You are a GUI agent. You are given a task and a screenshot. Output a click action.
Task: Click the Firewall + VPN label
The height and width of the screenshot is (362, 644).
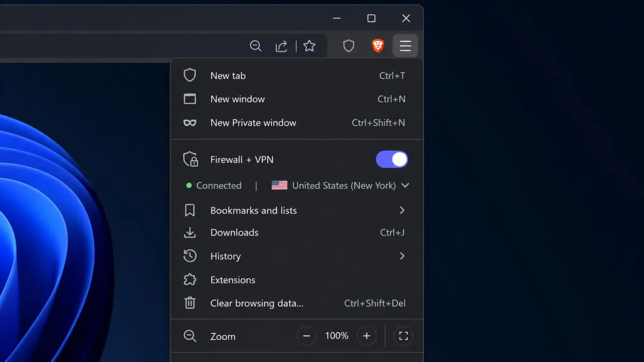click(242, 159)
